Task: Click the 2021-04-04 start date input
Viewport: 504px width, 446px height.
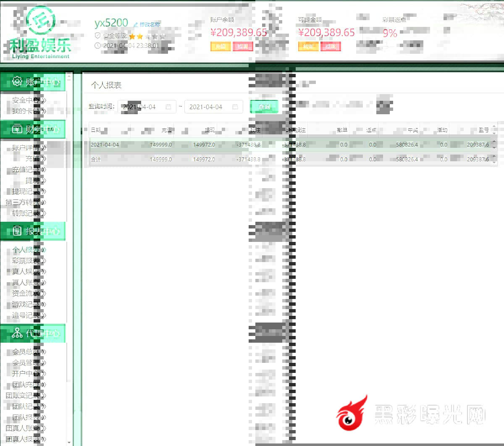Action: point(141,107)
